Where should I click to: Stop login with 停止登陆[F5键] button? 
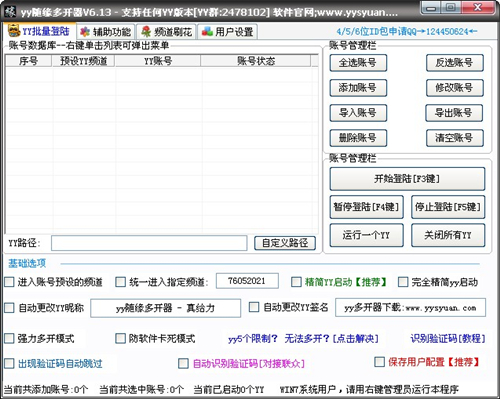[x=448, y=207]
